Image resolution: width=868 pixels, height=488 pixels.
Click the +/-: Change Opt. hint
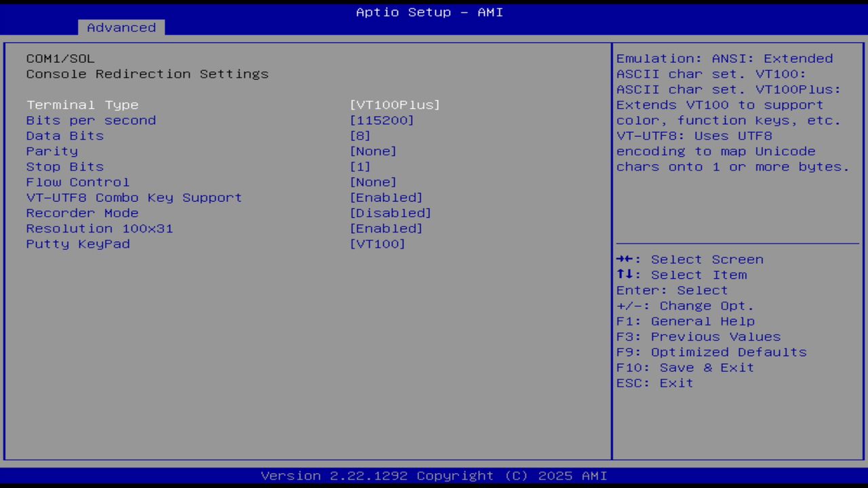[x=685, y=306]
